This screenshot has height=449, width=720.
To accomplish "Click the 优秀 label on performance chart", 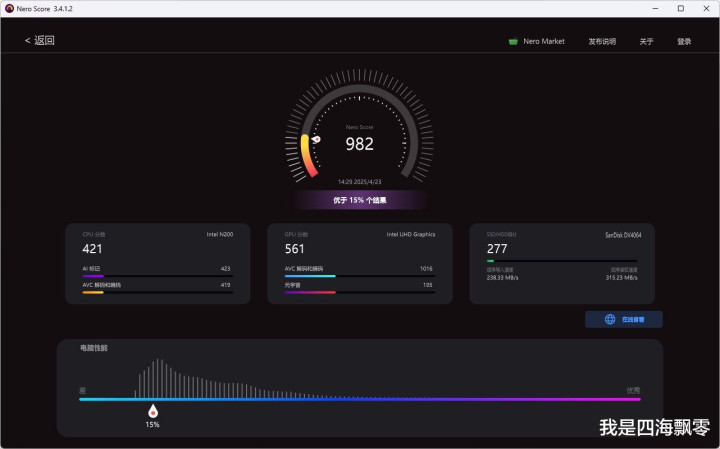I will click(x=633, y=391).
